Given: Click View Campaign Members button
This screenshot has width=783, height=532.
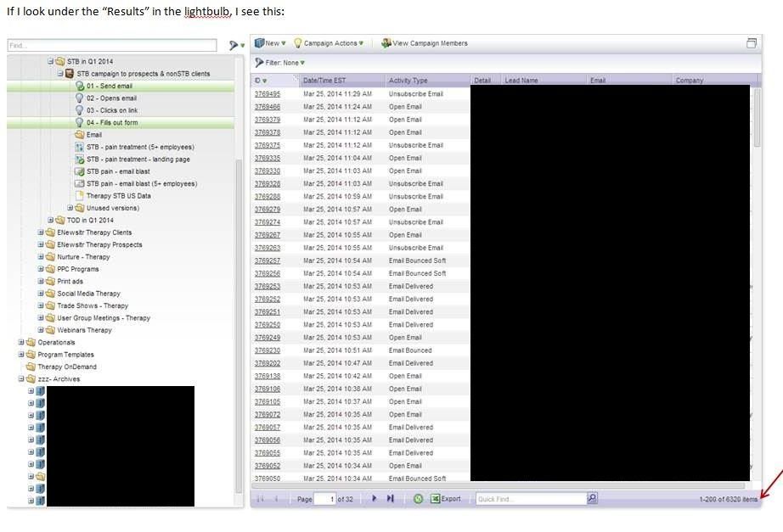Looking at the screenshot, I should pos(425,43).
